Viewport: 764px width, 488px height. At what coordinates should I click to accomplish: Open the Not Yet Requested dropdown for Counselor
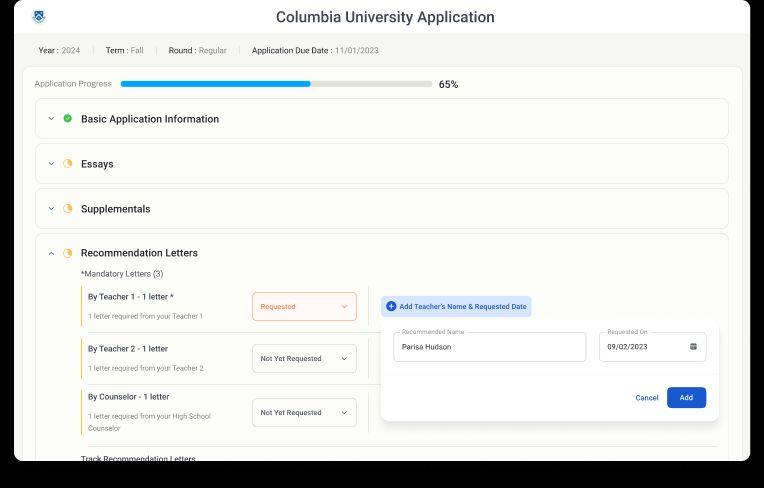305,413
